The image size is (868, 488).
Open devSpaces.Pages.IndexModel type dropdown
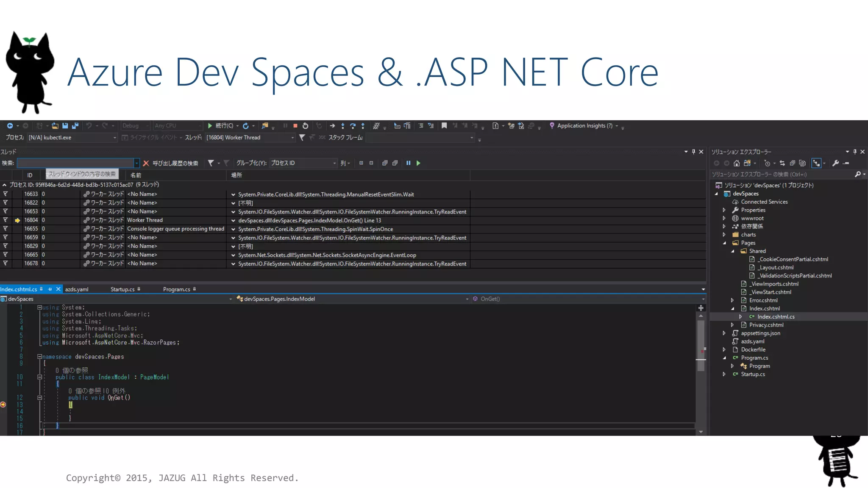(353, 299)
